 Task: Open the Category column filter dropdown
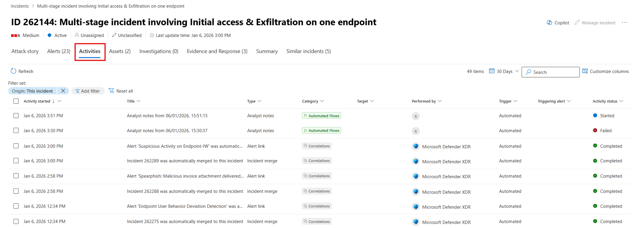click(322, 101)
